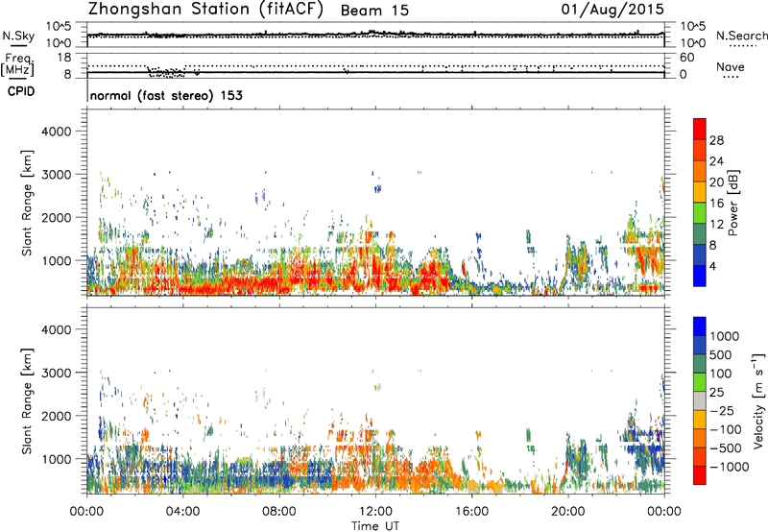
Task: Click the 'Zhongshan Station (fitACF)' title
Action: coord(205,10)
